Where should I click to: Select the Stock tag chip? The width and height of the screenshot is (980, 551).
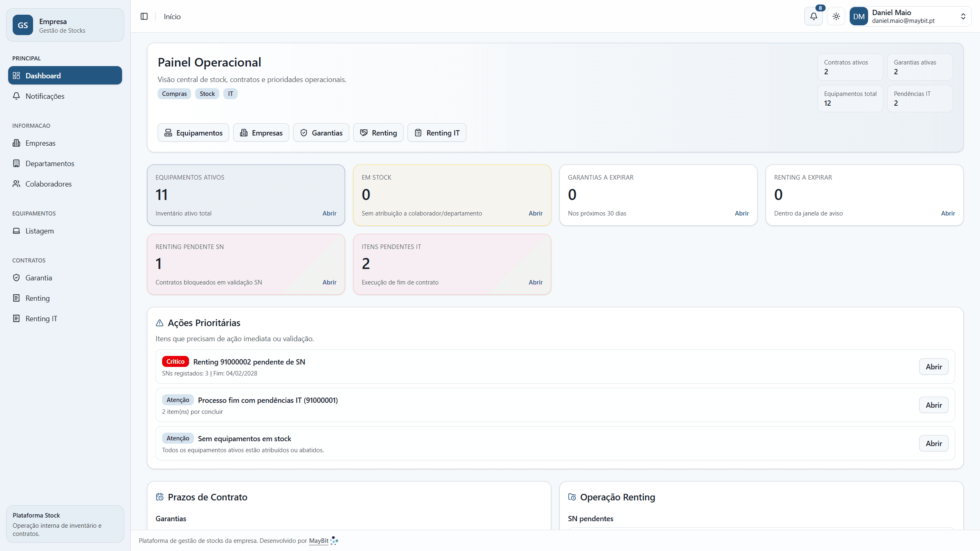tap(207, 94)
